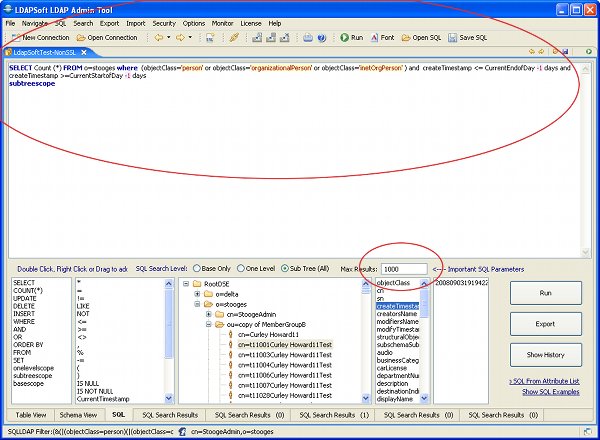Click the Max Results input field

click(x=404, y=269)
